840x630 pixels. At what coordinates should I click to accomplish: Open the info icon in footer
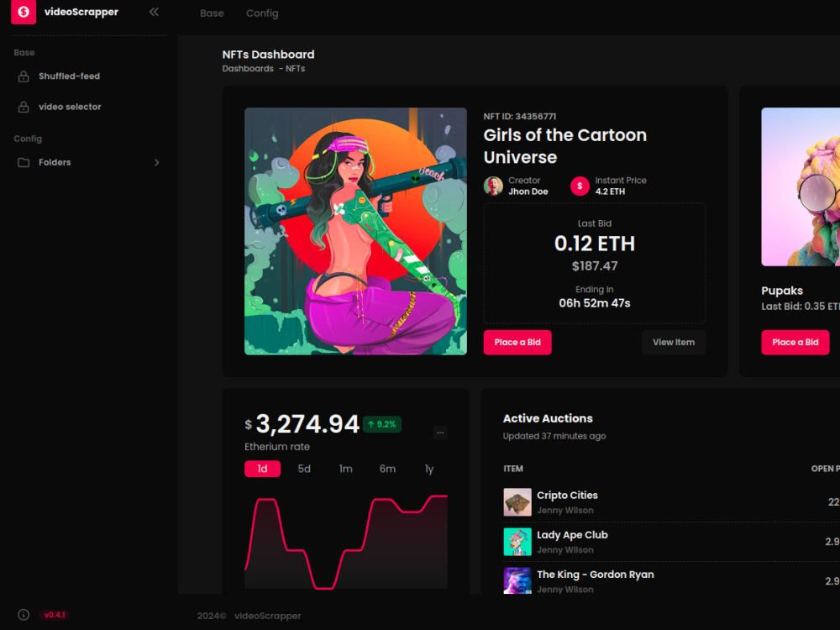point(24,615)
